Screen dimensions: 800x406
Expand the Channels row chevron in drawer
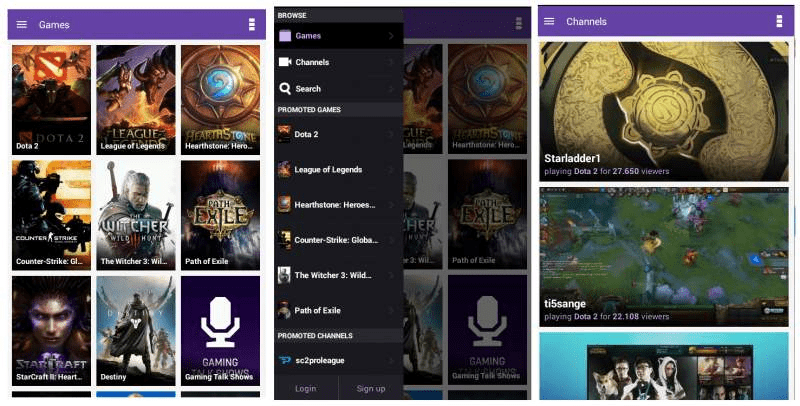[391, 62]
